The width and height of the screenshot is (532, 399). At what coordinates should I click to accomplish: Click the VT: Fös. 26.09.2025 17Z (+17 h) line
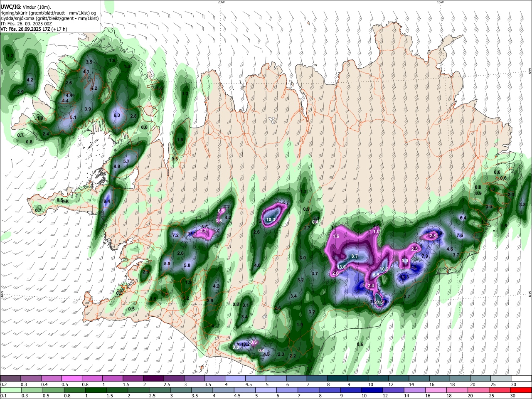pyautogui.click(x=34, y=29)
